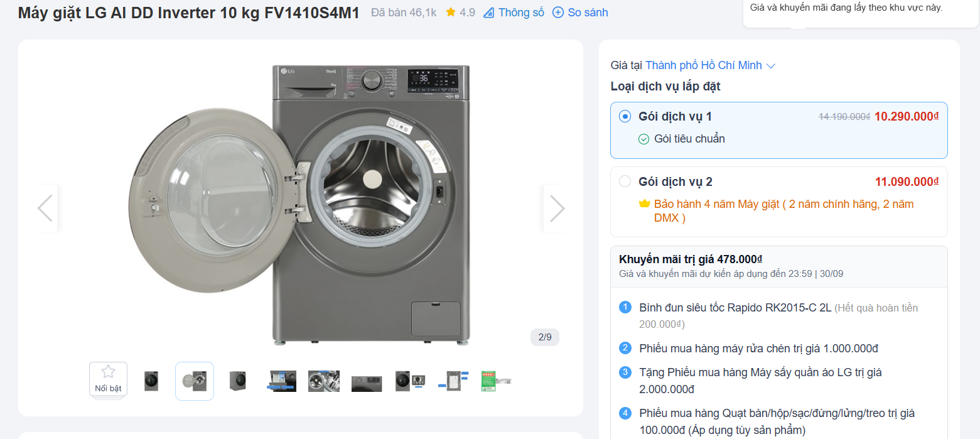The height and width of the screenshot is (439, 980).
Task: Click promotion 4 Phiếu mua hàng Quạt
Action: [777, 421]
